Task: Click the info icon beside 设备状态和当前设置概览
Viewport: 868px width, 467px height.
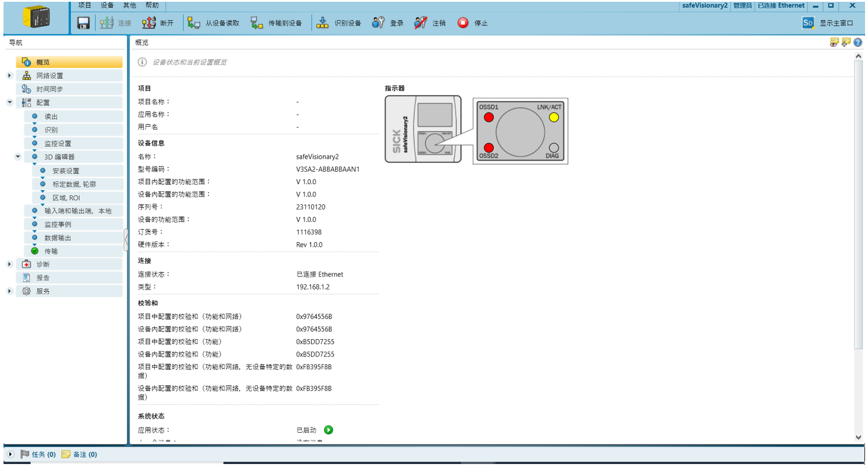Action: pos(142,62)
